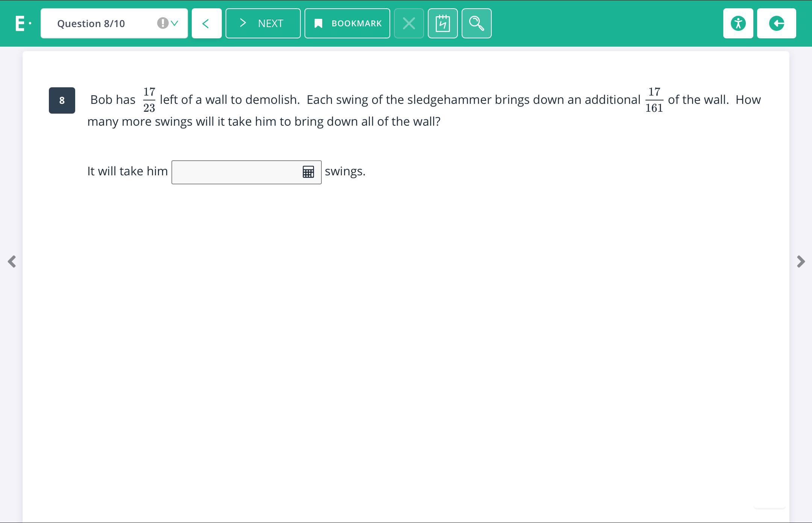
Task: Click the question number 8 badge
Action: point(62,100)
